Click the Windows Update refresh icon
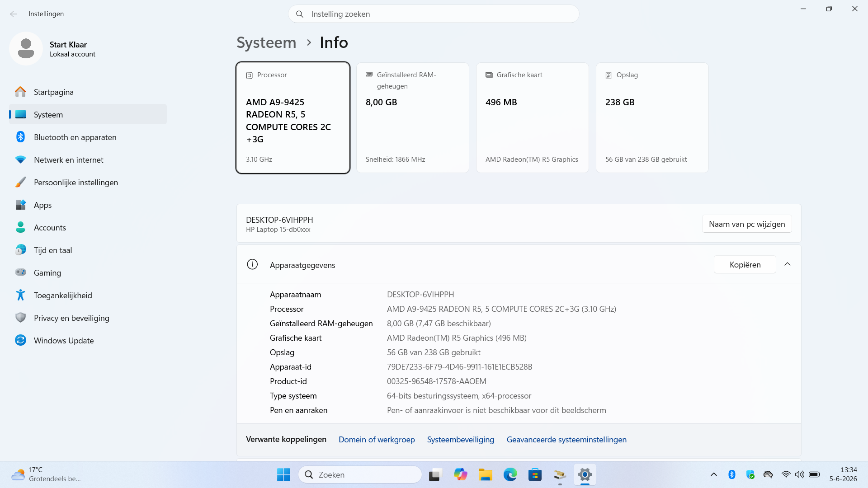The image size is (868, 488). [20, 340]
